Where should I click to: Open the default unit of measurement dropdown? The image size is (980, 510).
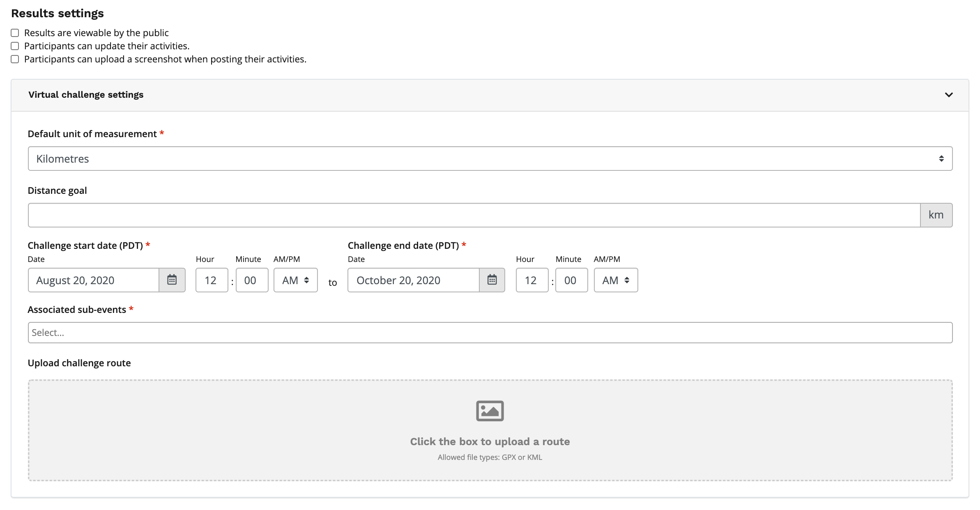(x=490, y=159)
